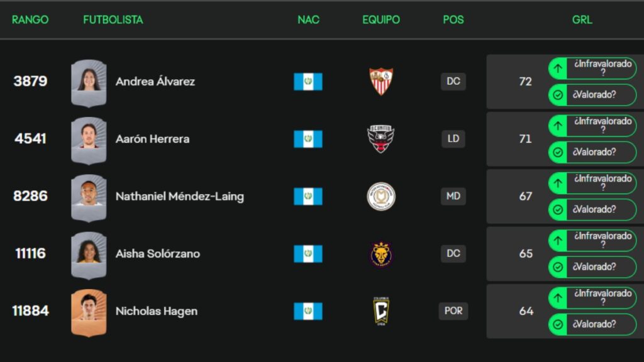
Task: Sort by the GRL column header
Action: pos(582,19)
